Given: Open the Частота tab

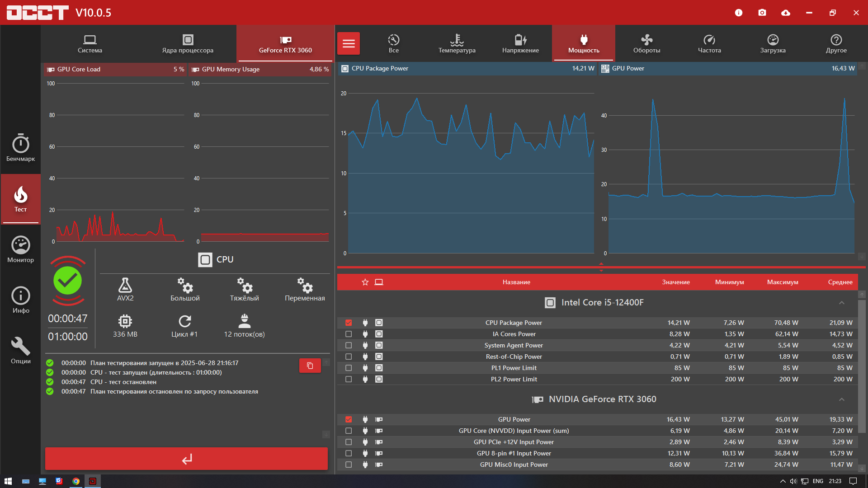Looking at the screenshot, I should (x=710, y=44).
